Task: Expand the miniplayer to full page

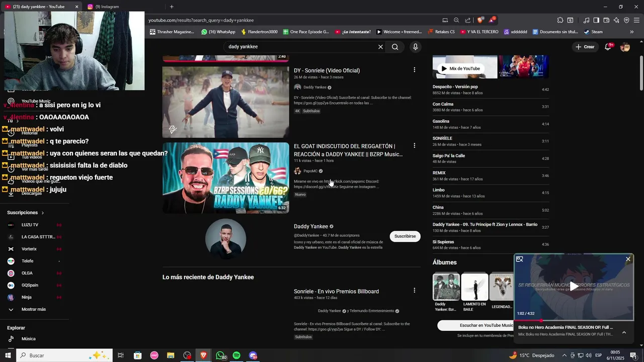Action: [x=520, y=259]
